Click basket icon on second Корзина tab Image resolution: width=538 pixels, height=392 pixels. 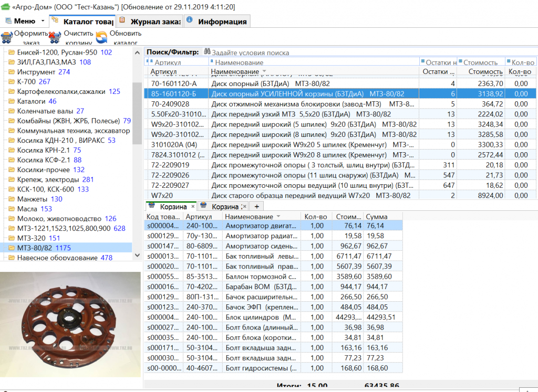(203, 206)
